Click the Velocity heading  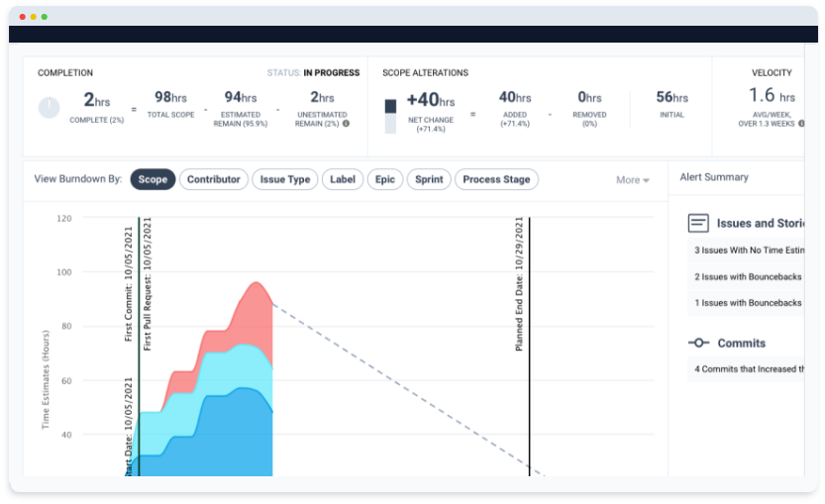click(x=772, y=72)
